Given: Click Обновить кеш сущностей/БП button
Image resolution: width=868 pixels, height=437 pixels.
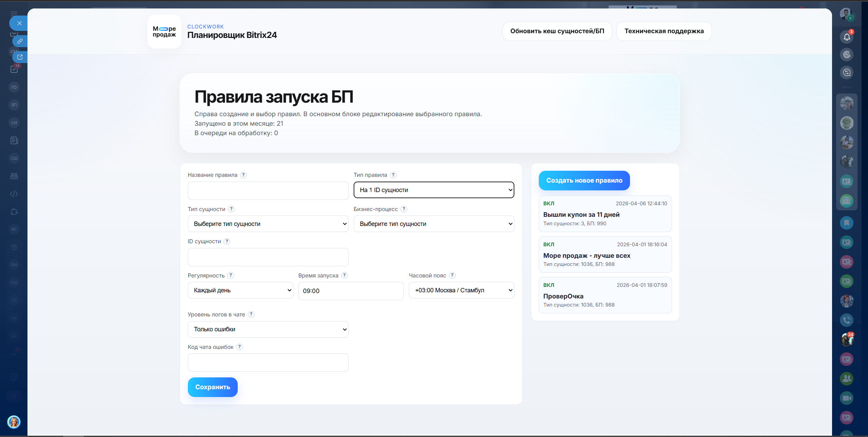Looking at the screenshot, I should point(557,31).
